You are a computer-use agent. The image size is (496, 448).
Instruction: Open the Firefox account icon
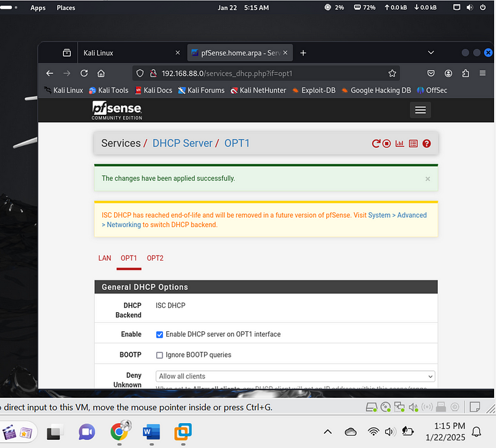coord(448,73)
